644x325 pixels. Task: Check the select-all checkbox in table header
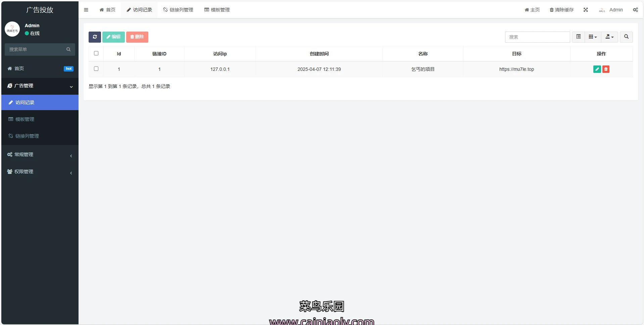[96, 53]
